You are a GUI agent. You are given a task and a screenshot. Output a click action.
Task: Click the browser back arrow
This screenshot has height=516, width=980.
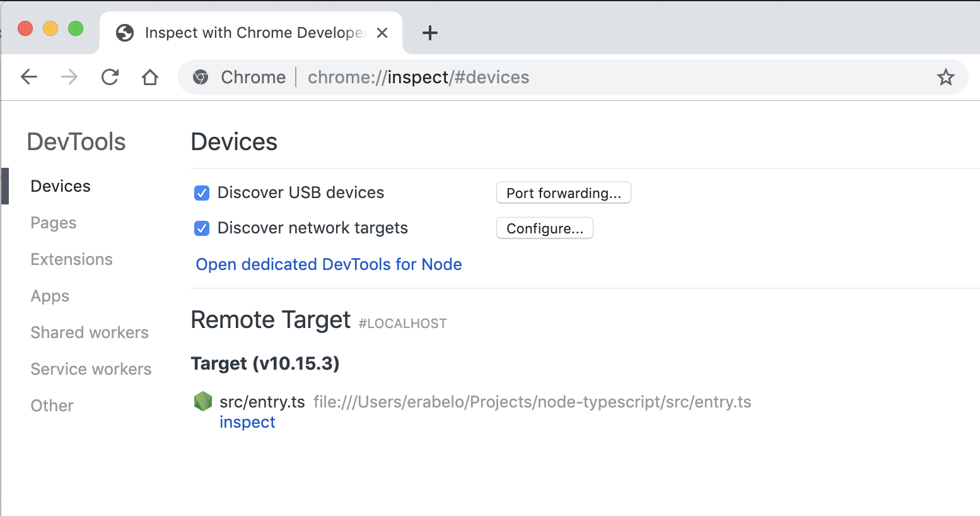point(29,77)
